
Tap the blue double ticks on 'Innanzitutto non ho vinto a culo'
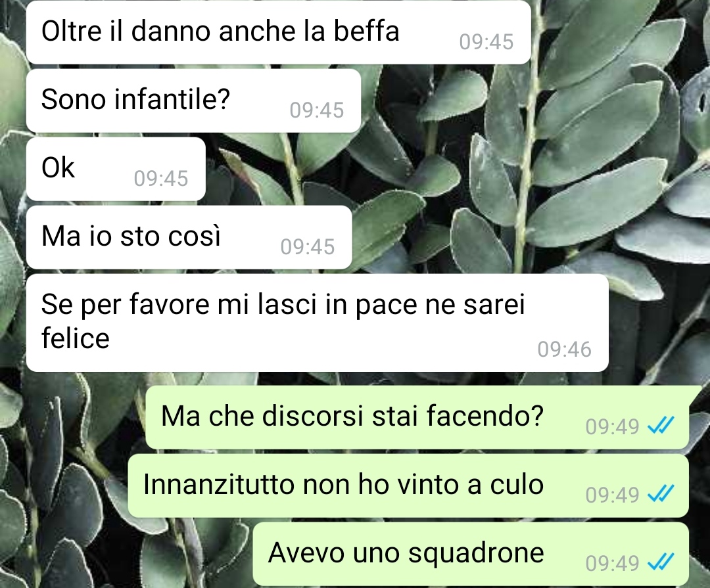(x=661, y=494)
